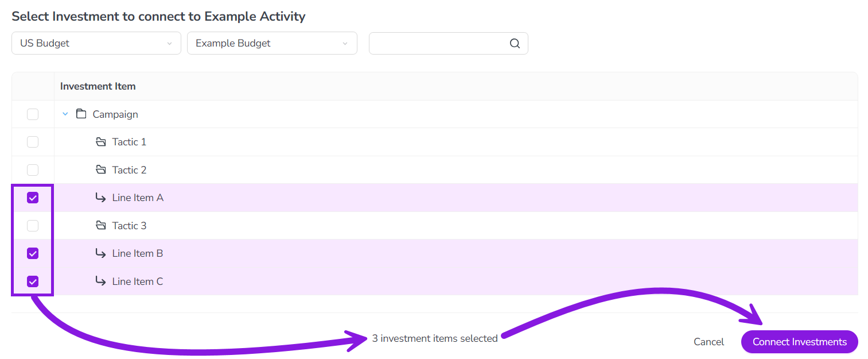Collapse the Campaign tree chevron
Viewport: 868px width, 359px height.
point(65,114)
